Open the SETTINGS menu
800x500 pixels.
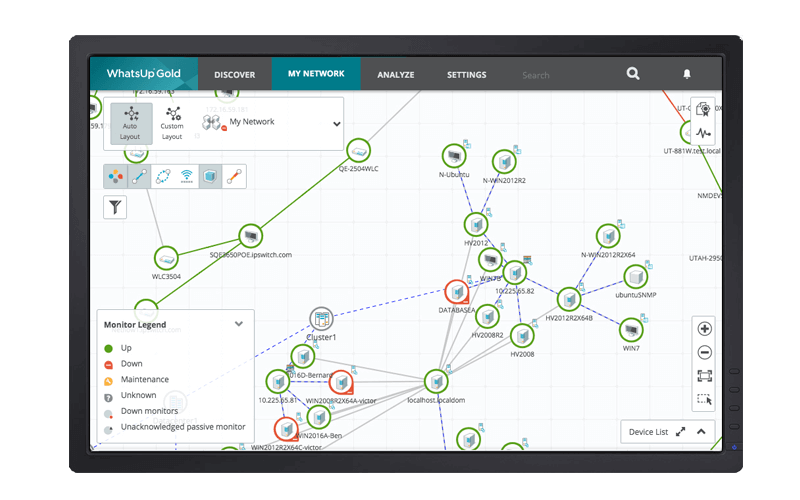point(466,74)
